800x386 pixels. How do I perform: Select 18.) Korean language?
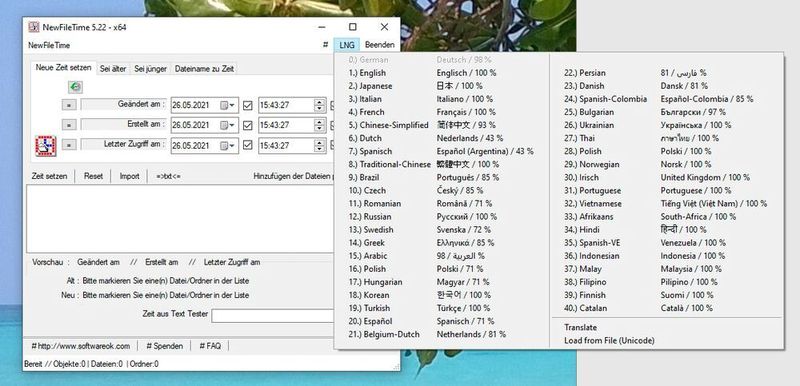[x=442, y=295]
